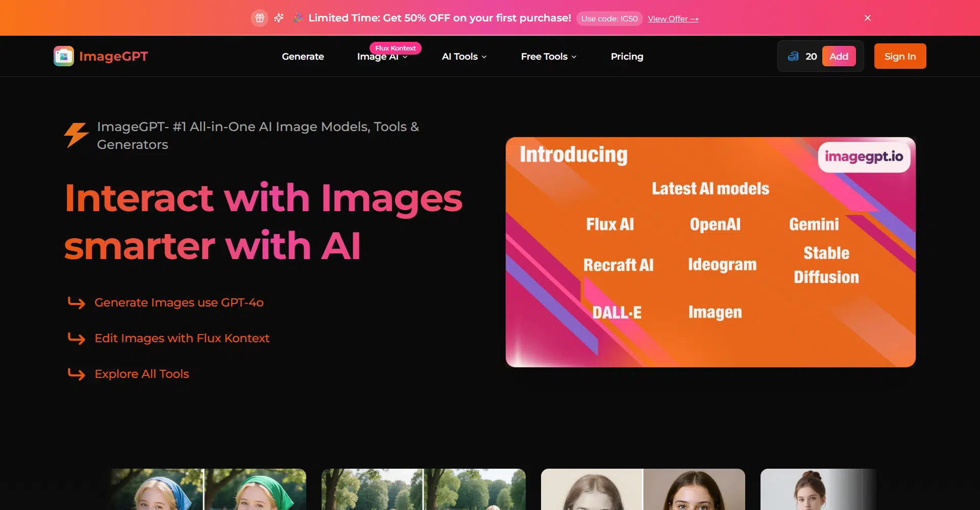Click the gift icon in promo banner
Viewport: 980px width, 510px height.
tap(259, 18)
